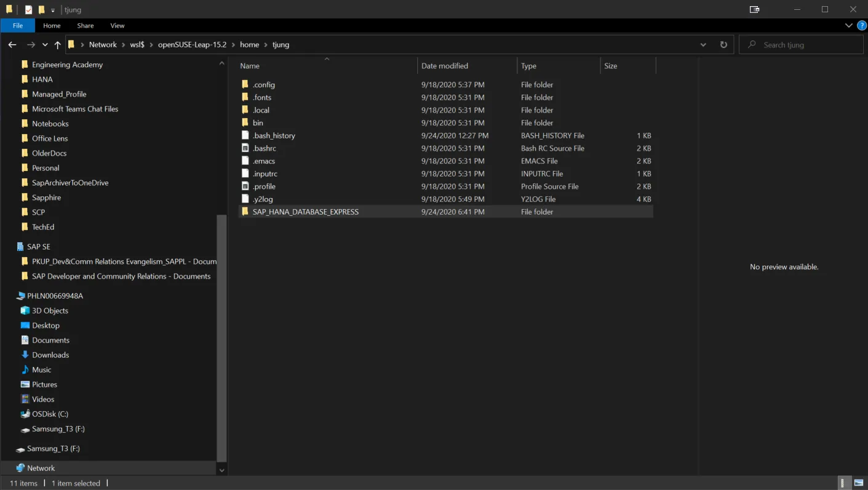Viewport: 868px width, 490px height.
Task: Expand the address bar history dropdown
Action: 703,45
